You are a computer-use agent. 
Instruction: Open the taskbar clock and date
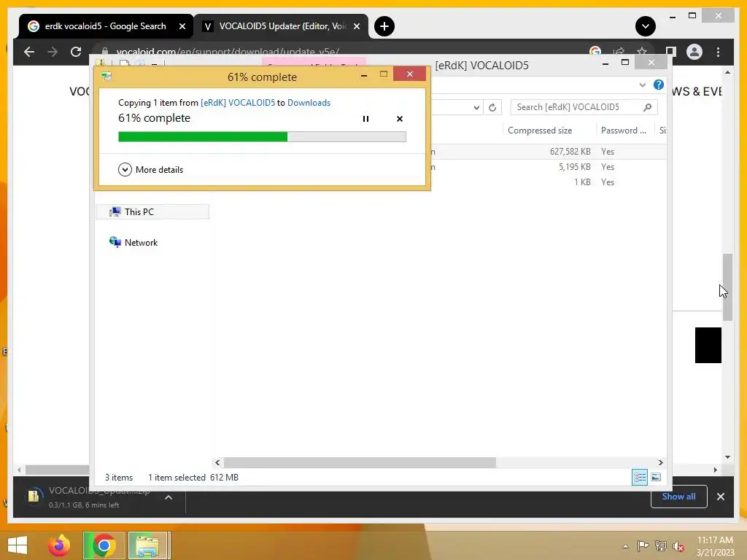click(x=715, y=546)
